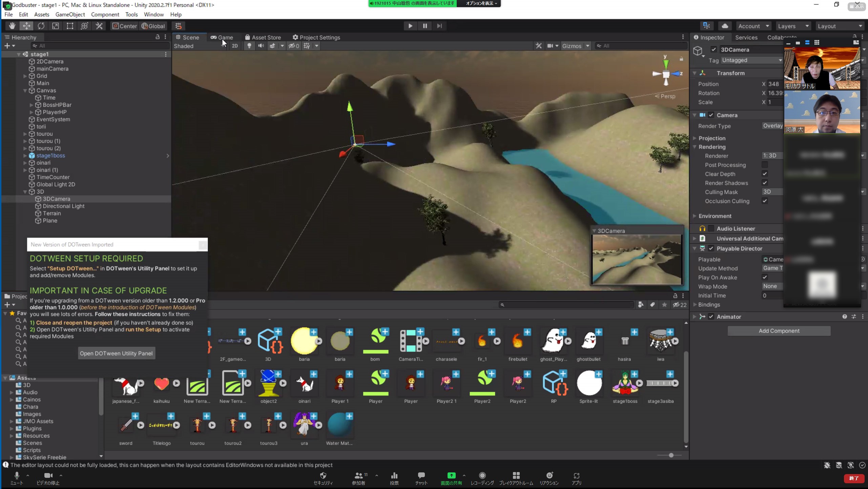Collapse the Canvas object in Hierarchy

coord(25,90)
